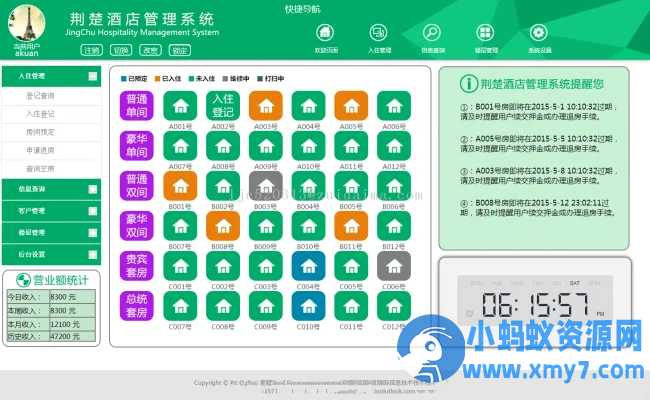This screenshot has height=400, width=650.
Task: Select room C001 icon
Action: [x=180, y=266]
